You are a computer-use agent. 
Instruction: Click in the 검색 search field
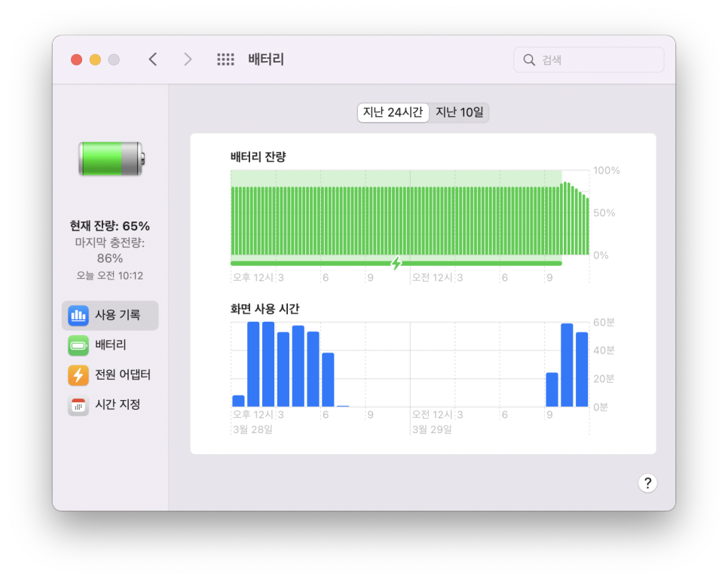coord(589,60)
